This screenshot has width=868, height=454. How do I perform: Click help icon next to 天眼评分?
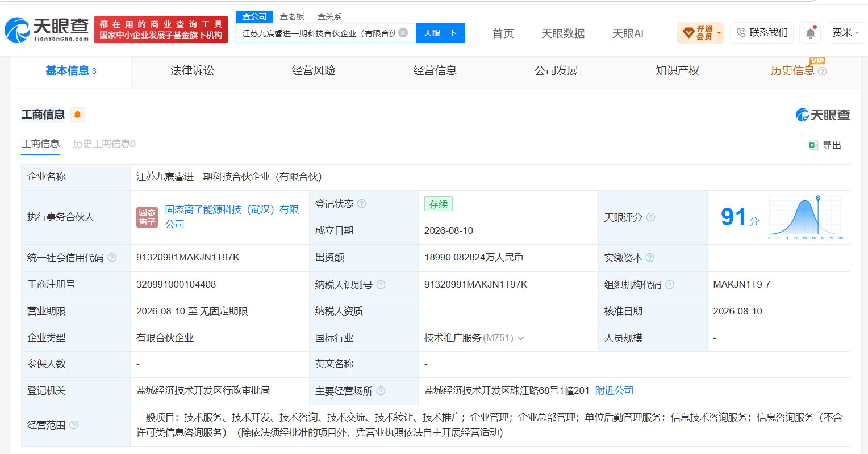click(x=650, y=217)
